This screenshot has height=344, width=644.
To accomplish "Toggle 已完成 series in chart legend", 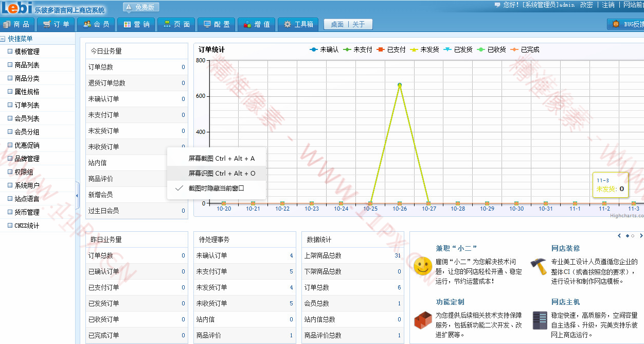I will (x=524, y=50).
